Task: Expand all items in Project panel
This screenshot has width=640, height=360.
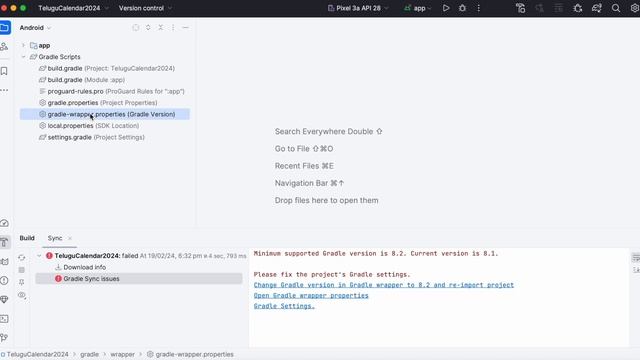Action: (x=148, y=27)
